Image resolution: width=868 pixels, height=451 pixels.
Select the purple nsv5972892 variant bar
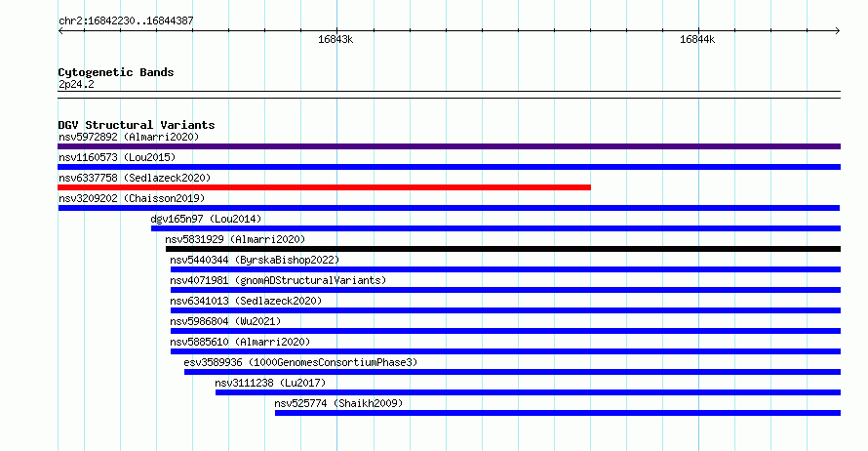449,146
